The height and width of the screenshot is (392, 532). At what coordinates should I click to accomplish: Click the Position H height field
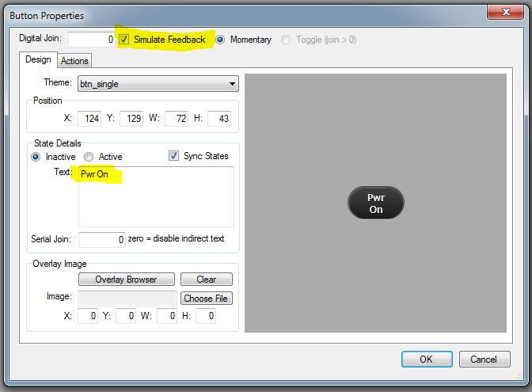click(218, 118)
